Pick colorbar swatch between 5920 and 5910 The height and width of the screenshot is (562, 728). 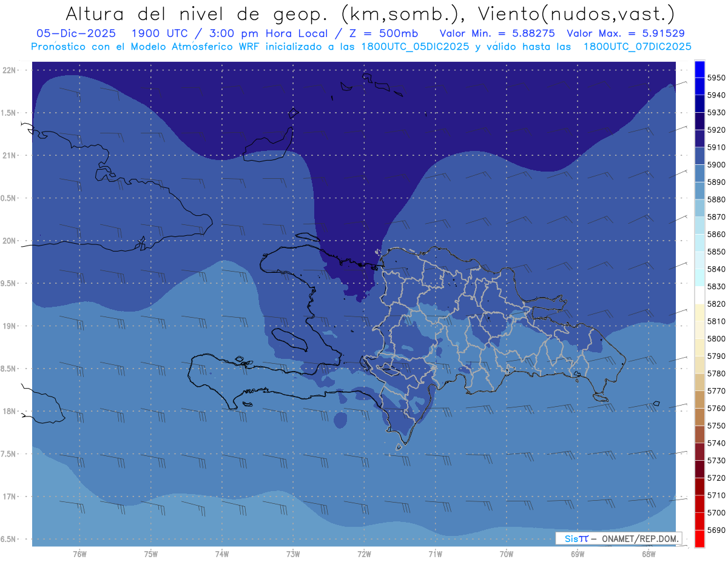[x=699, y=139]
